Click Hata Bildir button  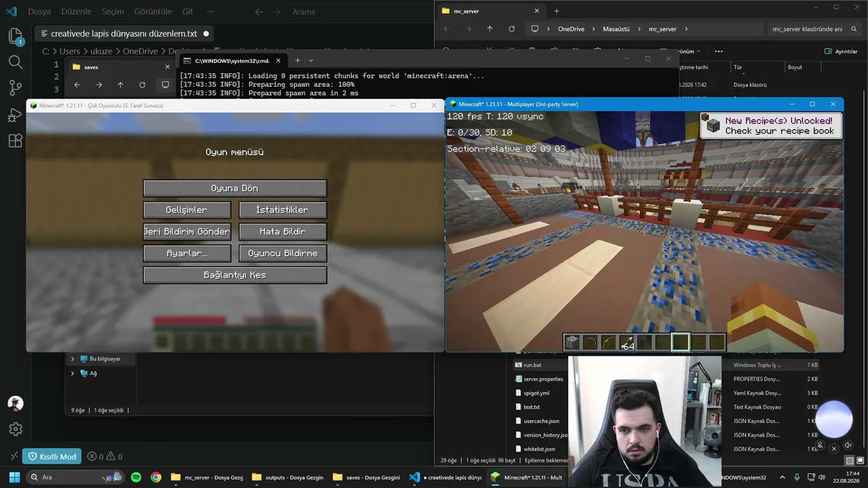tap(282, 231)
